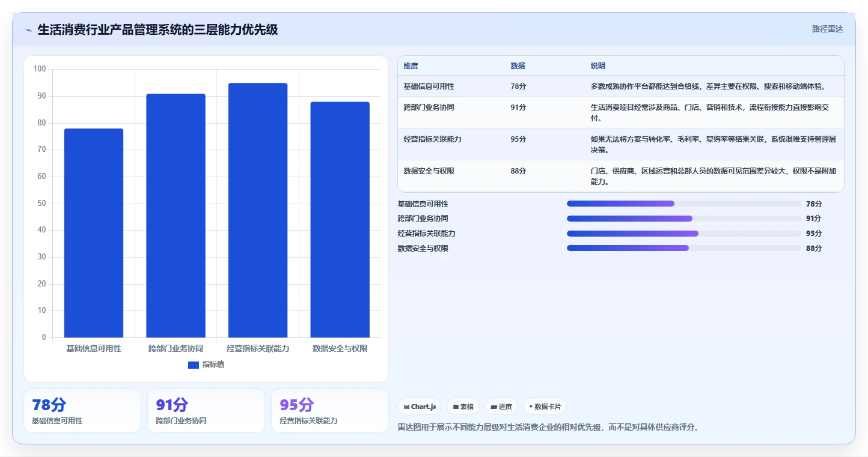This screenshot has width=868, height=457.
Task: Click x-axis label 跨部门业务协同
Action: tap(176, 348)
